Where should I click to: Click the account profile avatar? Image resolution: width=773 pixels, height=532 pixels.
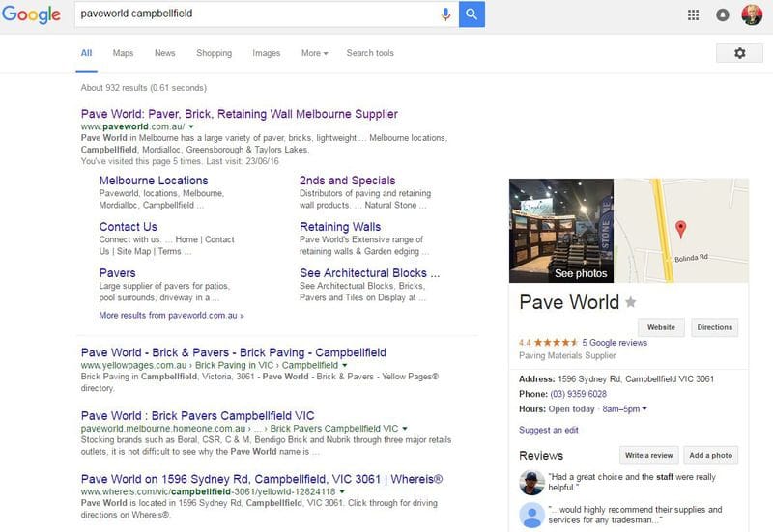click(752, 14)
